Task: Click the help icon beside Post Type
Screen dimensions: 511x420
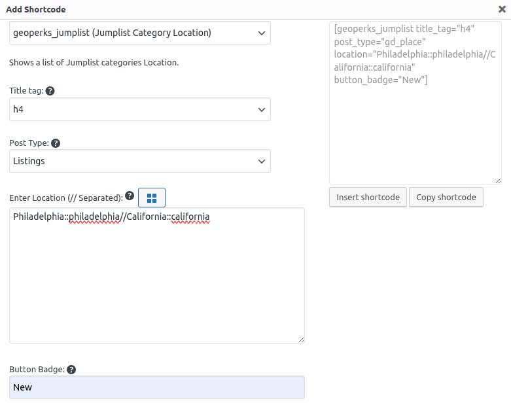Action: click(56, 143)
